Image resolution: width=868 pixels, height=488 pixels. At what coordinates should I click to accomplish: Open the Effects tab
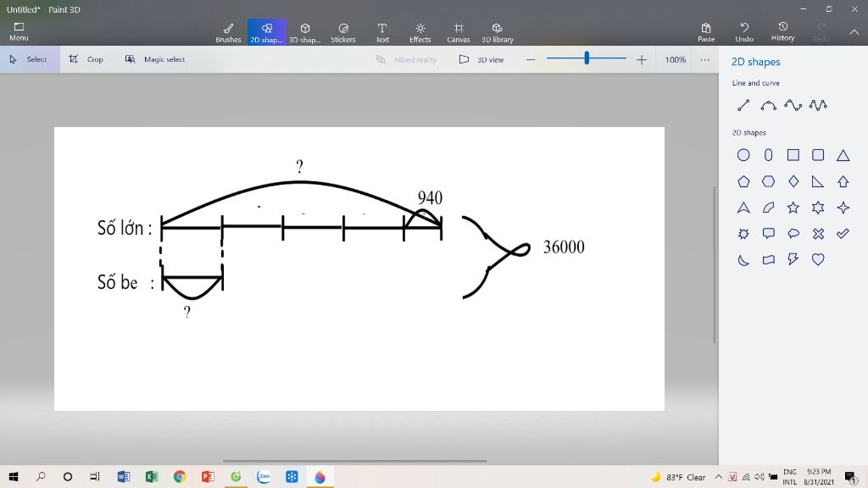420,32
